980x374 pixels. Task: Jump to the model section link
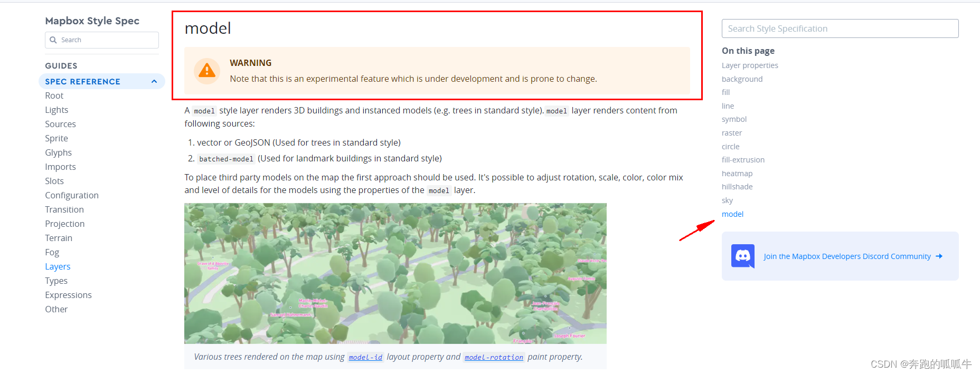click(x=732, y=214)
